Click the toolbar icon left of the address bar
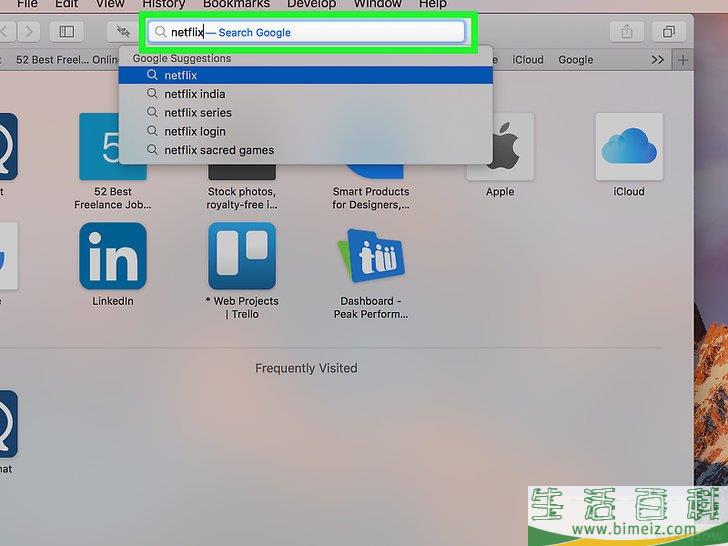 [123, 32]
